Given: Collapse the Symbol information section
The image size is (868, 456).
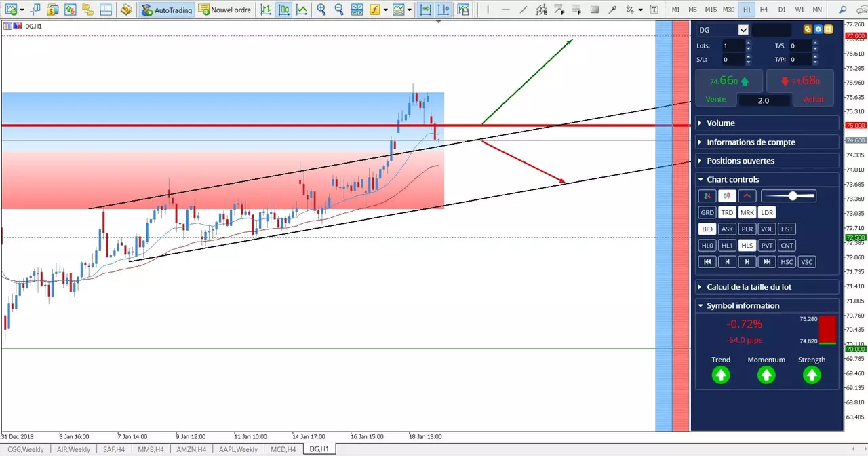Looking at the screenshot, I should pyautogui.click(x=768, y=305).
